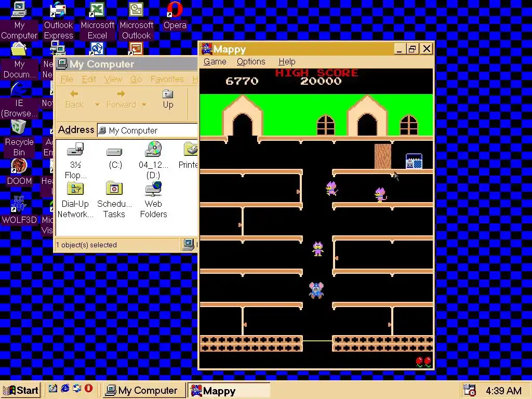The height and width of the screenshot is (399, 532).
Task: Click the High Score value 20000
Action: pos(321,81)
